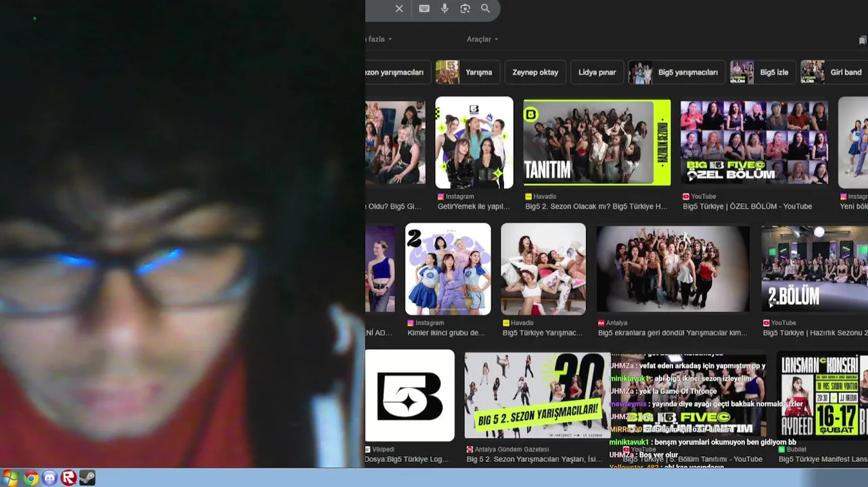868x487 pixels.
Task: Click 'Big5 Türkiye | Hazırlık Sezonu' title
Action: pos(815,333)
